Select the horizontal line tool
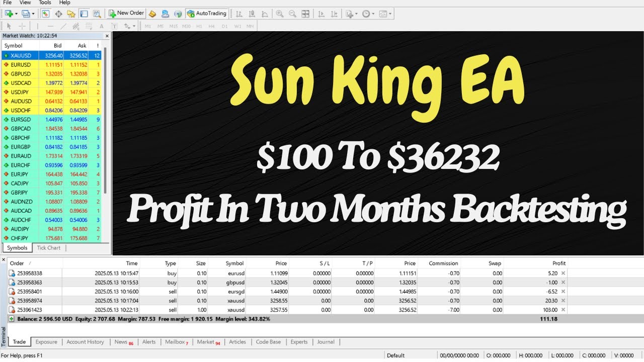The width and height of the screenshot is (644, 362). click(50, 26)
